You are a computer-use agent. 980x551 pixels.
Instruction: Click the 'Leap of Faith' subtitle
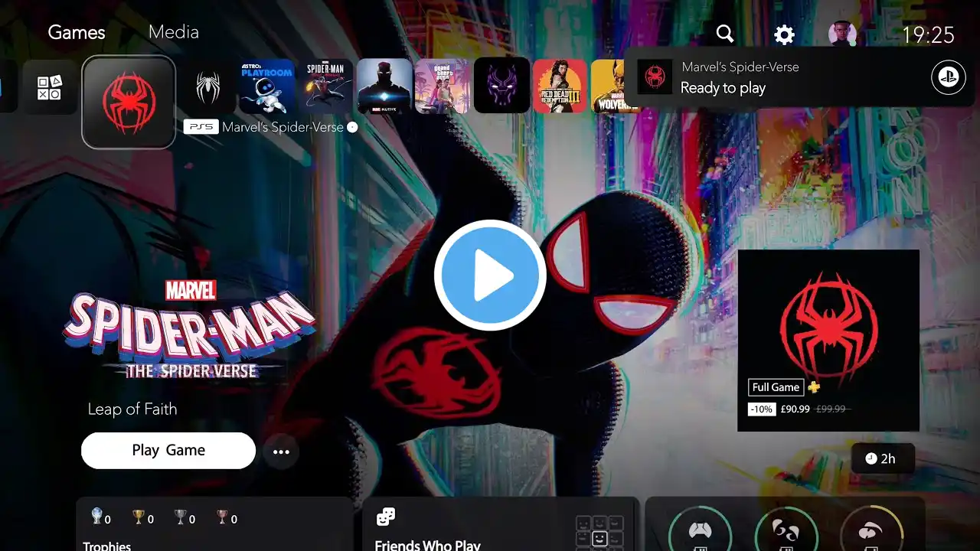[x=132, y=409]
